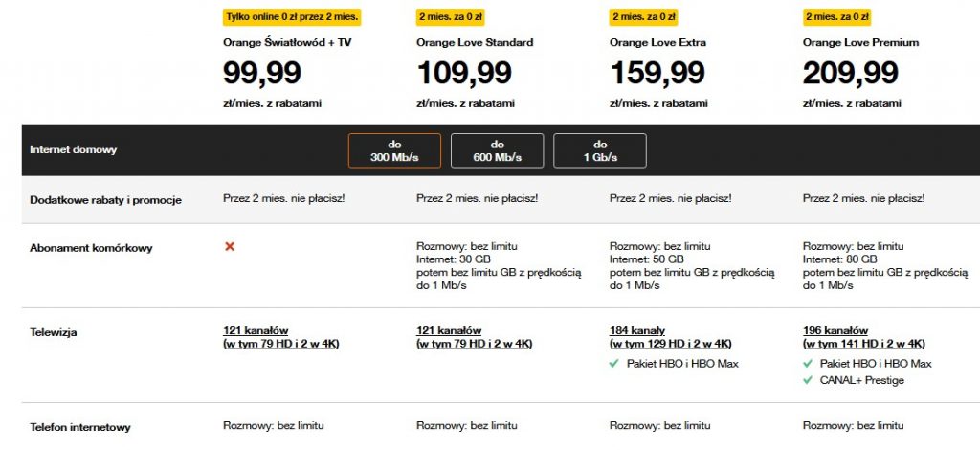The image size is (980, 450).
Task: Select the Orange Love Extra plan title
Action: (657, 43)
